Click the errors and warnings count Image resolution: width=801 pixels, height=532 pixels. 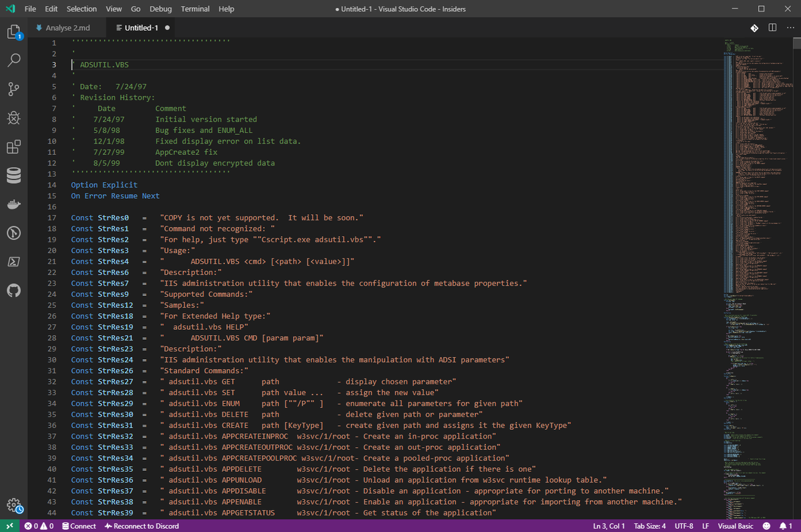[39, 526]
